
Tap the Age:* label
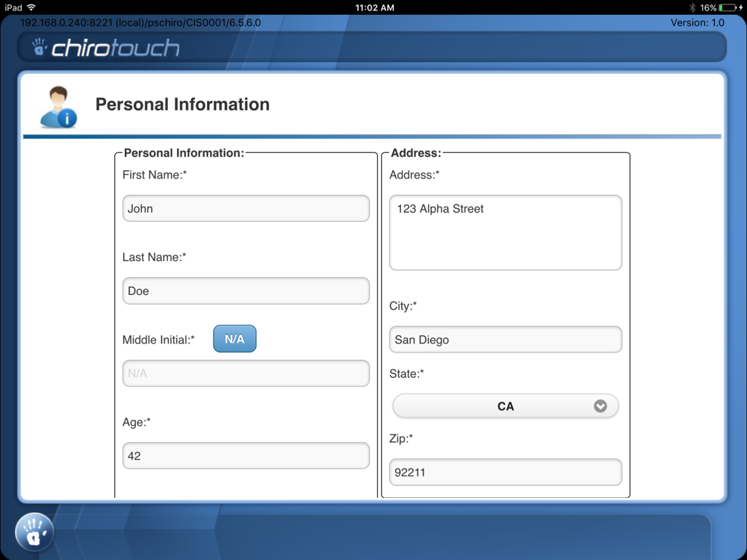(136, 422)
